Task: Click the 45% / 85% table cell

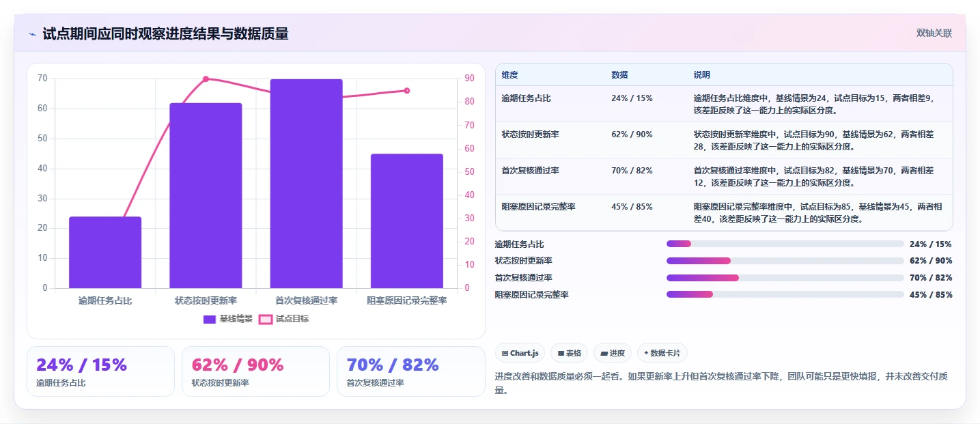Action: [x=647, y=212]
